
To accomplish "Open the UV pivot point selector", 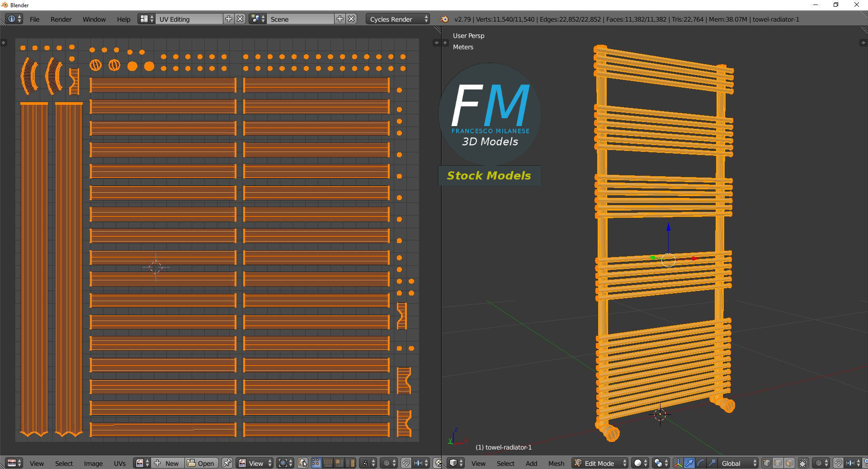I will [285, 463].
